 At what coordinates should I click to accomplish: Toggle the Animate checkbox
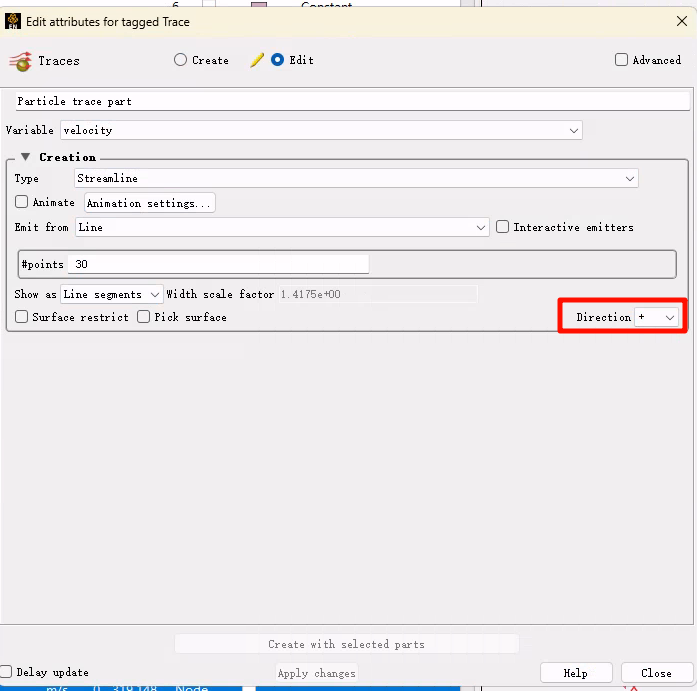tap(22, 202)
